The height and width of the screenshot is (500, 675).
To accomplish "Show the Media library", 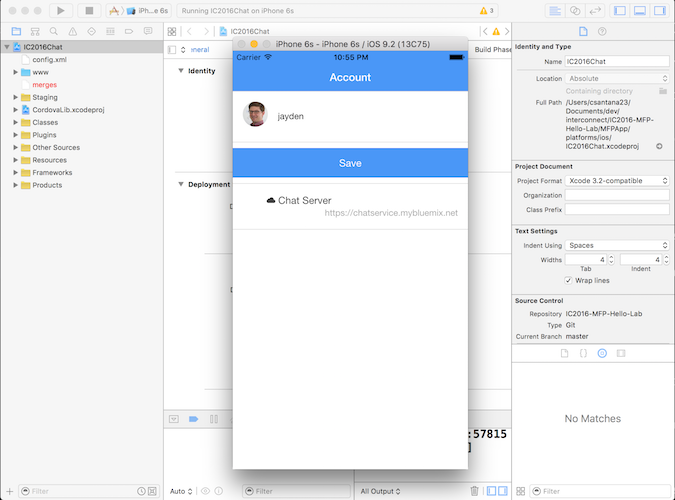I will click(621, 353).
